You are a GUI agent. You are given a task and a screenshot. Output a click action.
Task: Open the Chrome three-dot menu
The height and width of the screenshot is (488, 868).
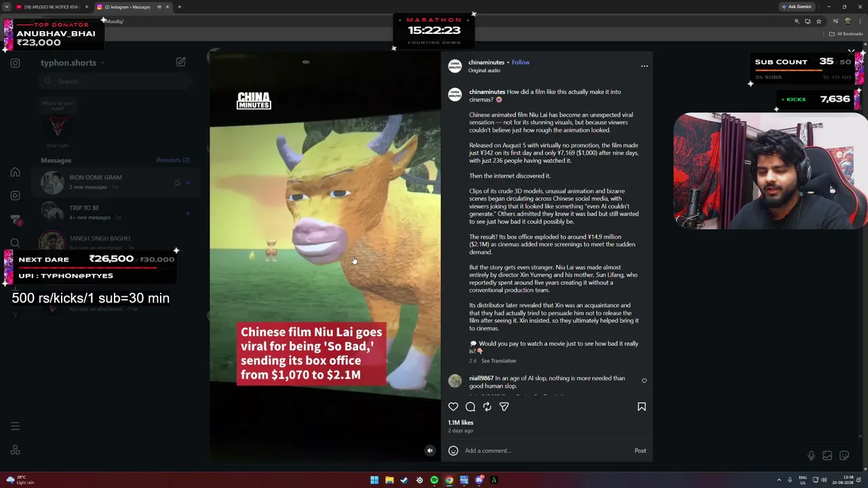coord(860,21)
